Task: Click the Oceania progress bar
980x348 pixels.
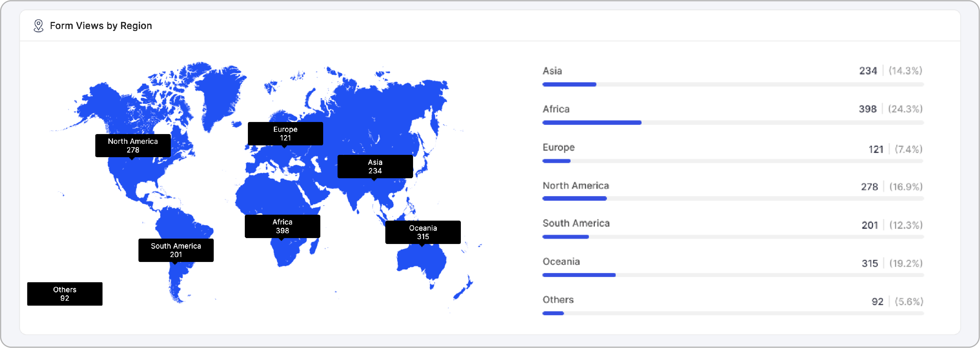Action: coord(733,275)
